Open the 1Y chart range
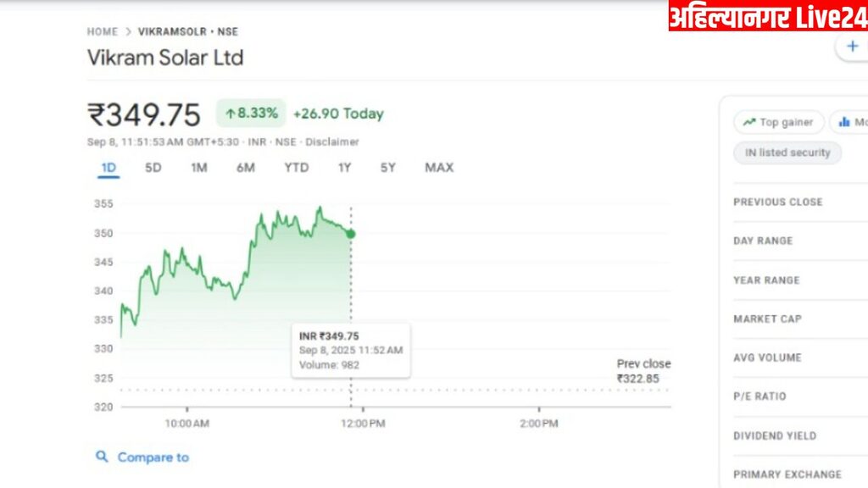 [x=344, y=168]
